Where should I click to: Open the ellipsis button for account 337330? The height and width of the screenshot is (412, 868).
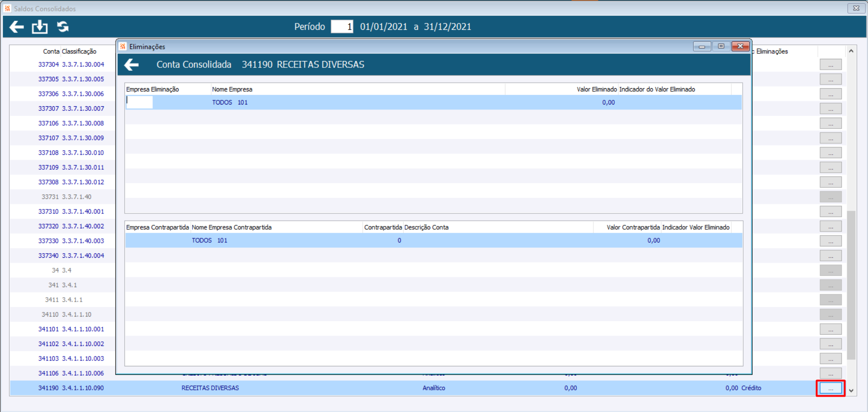click(x=830, y=241)
